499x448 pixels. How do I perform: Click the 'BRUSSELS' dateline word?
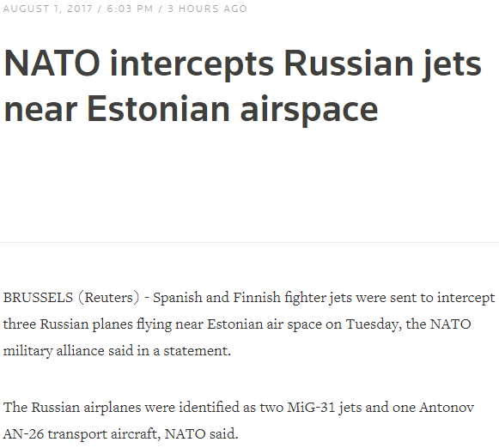[x=38, y=298]
